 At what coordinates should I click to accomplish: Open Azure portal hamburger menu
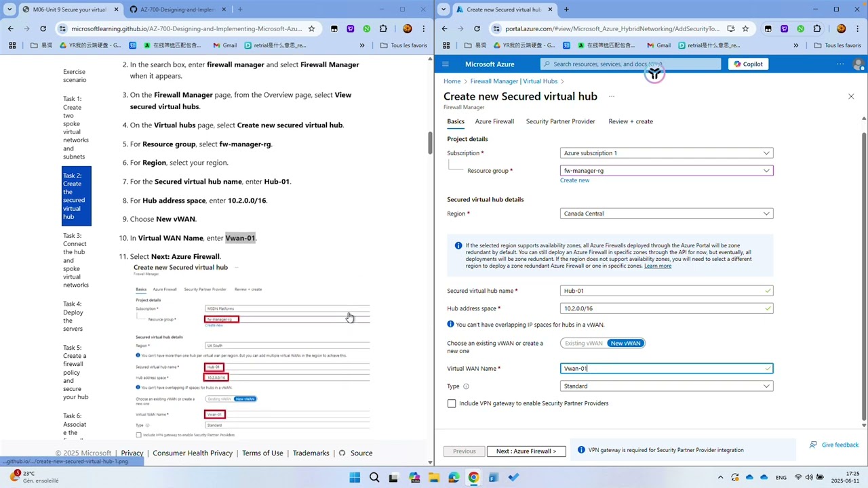click(x=446, y=64)
